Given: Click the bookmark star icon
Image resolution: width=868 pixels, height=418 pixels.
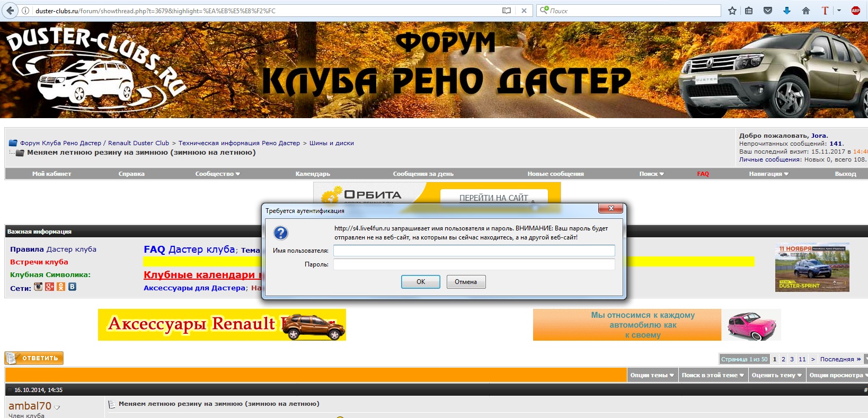Looking at the screenshot, I should [x=732, y=11].
